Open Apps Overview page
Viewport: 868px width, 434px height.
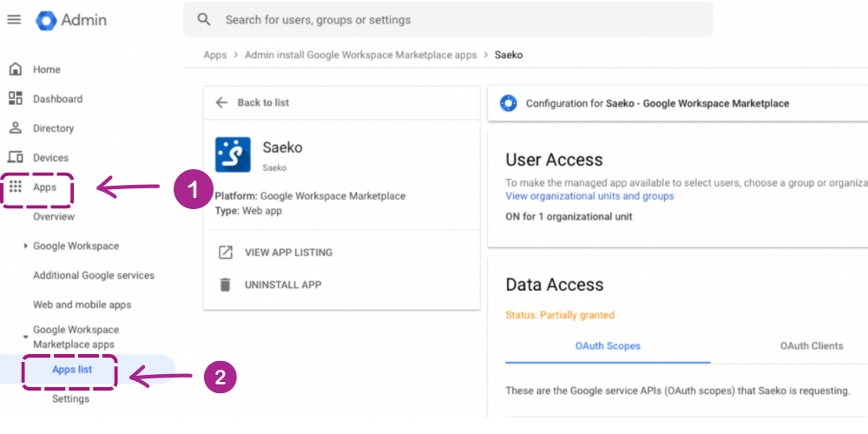click(54, 216)
